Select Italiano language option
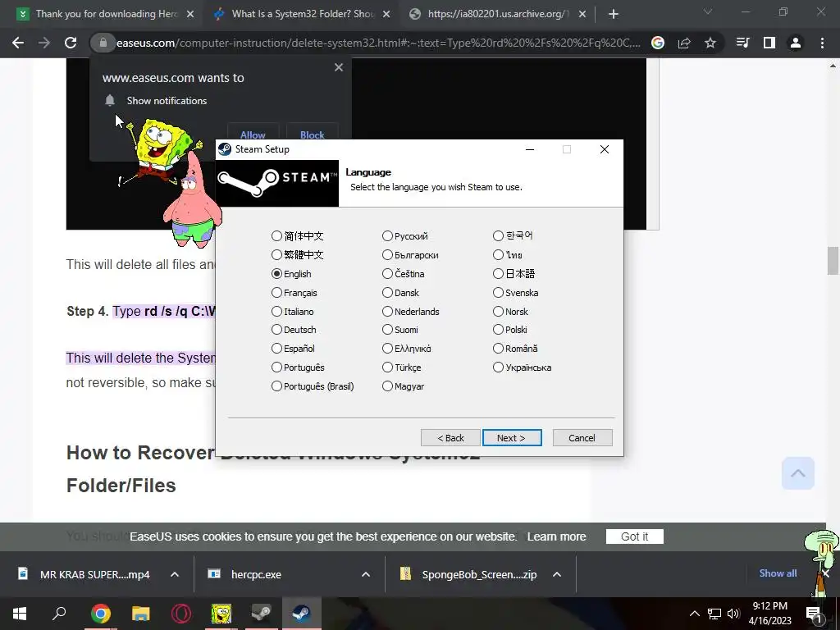 tap(276, 311)
